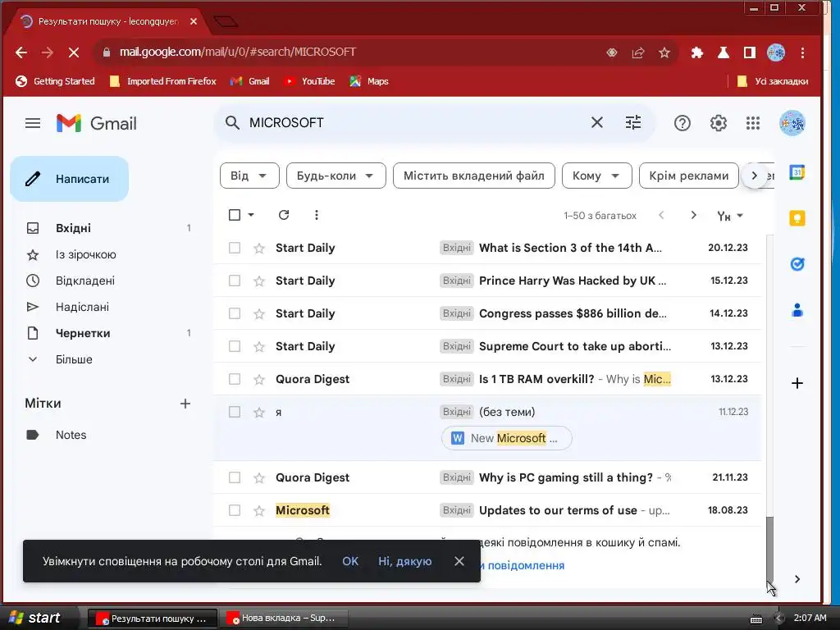
Task: Open the Chrome extensions puzzle icon
Action: point(697,52)
